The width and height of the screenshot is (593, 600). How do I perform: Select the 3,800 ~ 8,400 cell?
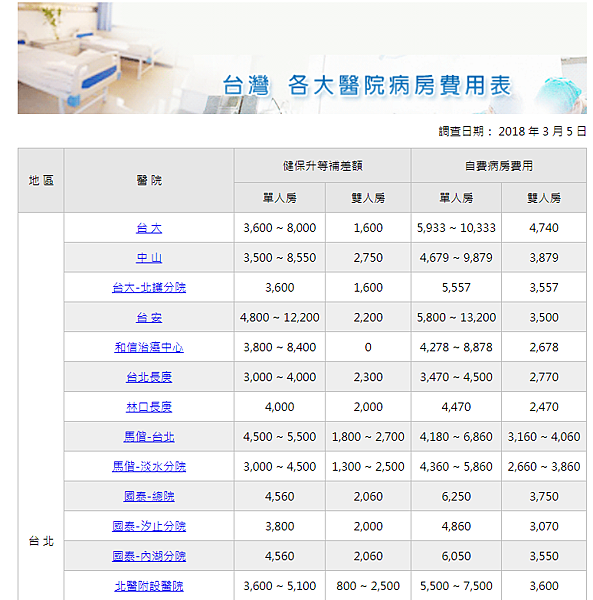coord(280,347)
